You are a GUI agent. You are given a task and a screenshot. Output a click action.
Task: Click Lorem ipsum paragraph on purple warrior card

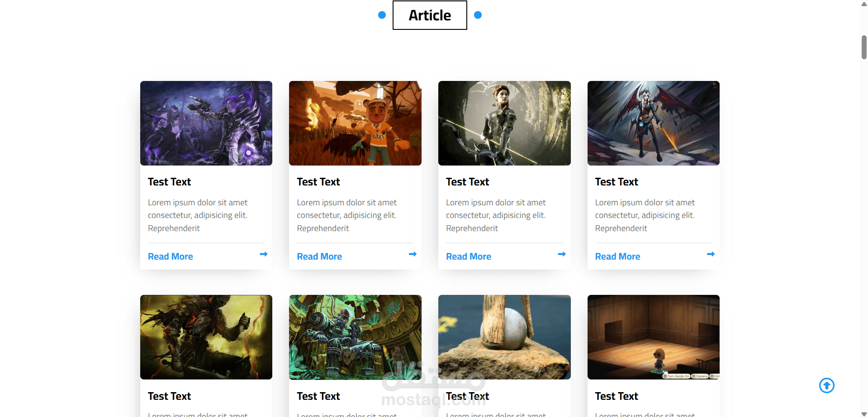click(x=198, y=215)
